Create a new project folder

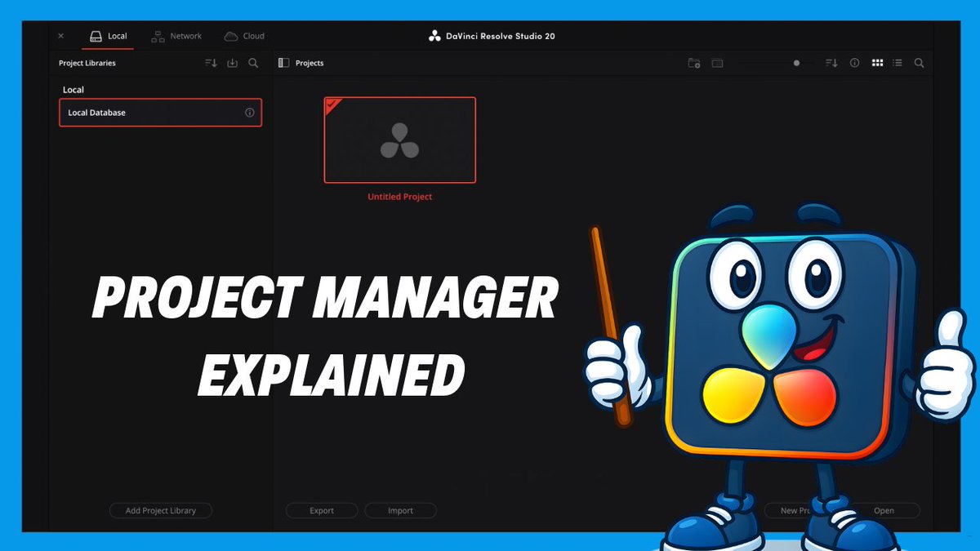(694, 63)
